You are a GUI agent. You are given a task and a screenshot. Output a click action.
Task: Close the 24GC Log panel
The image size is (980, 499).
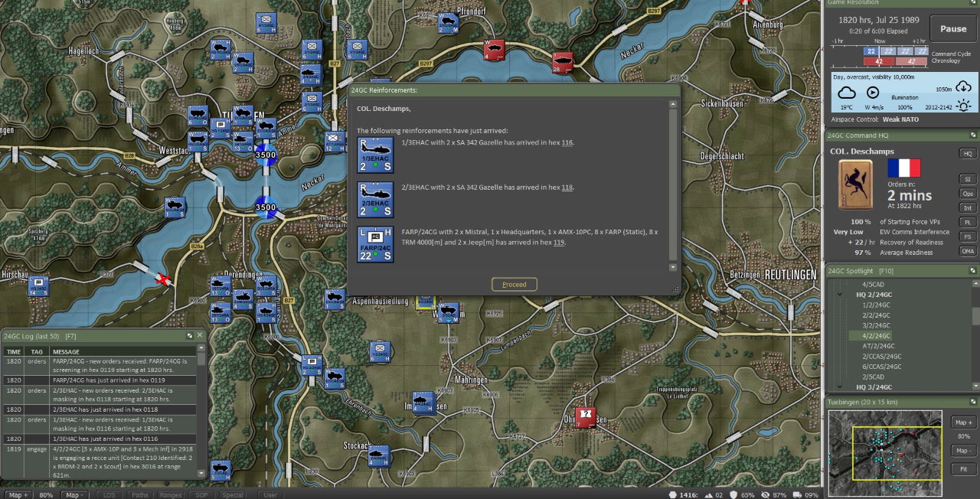(201, 335)
